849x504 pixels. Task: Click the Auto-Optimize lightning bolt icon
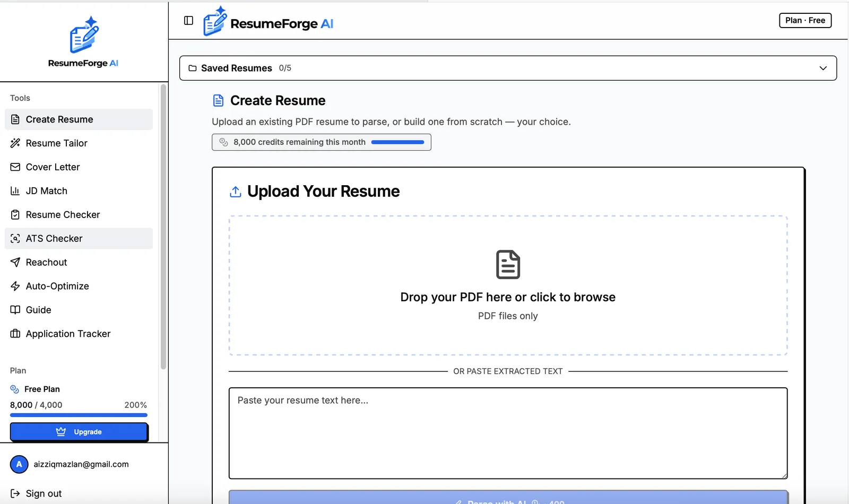15,286
